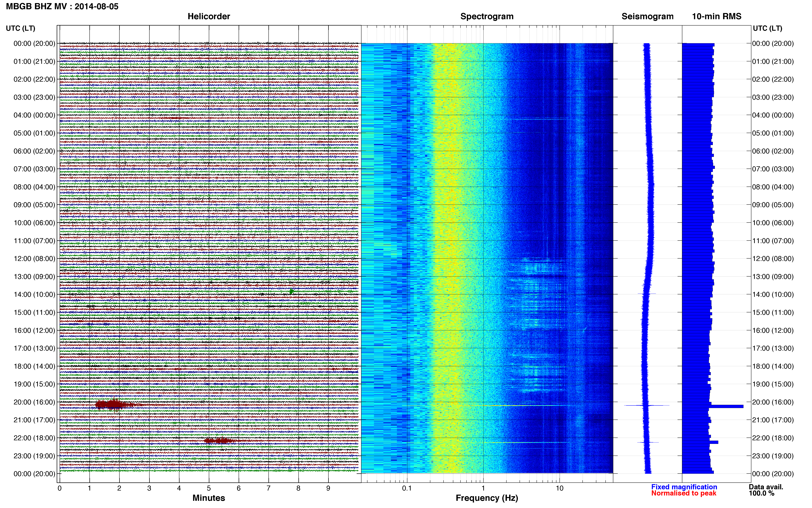Click the 02:00 (22:00) label beside Helicorder
The image size is (812, 508).
[34, 79]
